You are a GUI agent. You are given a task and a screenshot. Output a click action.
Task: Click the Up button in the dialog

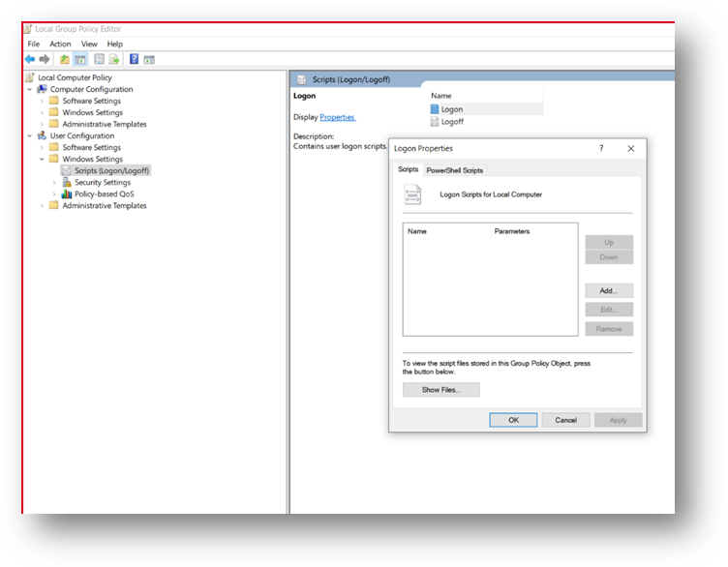tap(609, 242)
